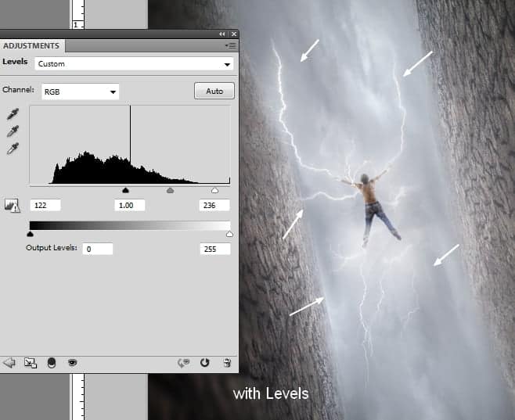Collapse panel with double-arrow icon

(222, 34)
